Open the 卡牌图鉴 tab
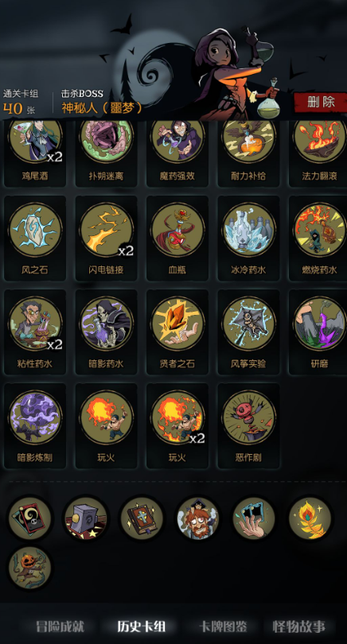This screenshot has height=644, width=347. pos(223,627)
